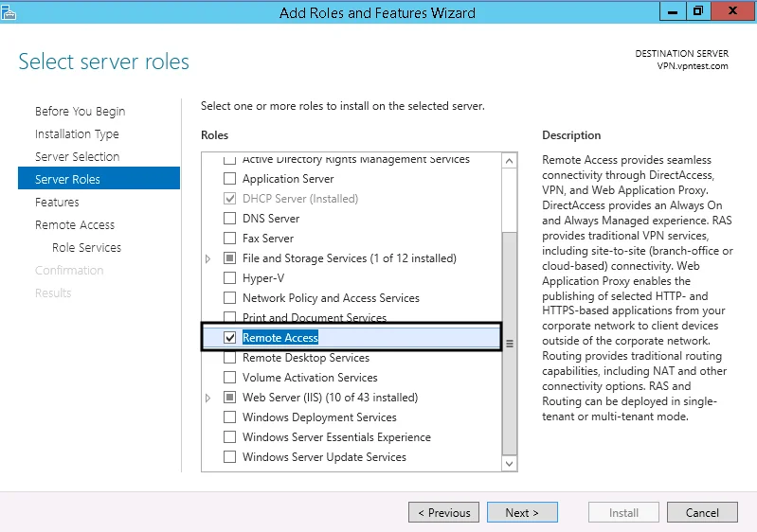
Task: Enable Volume Activation Services checkbox
Action: (x=230, y=378)
